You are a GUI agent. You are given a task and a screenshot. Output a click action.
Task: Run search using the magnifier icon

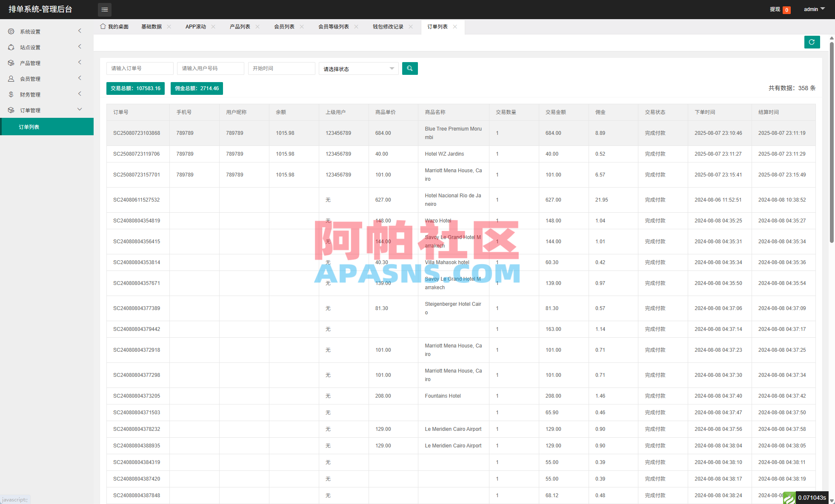point(409,68)
